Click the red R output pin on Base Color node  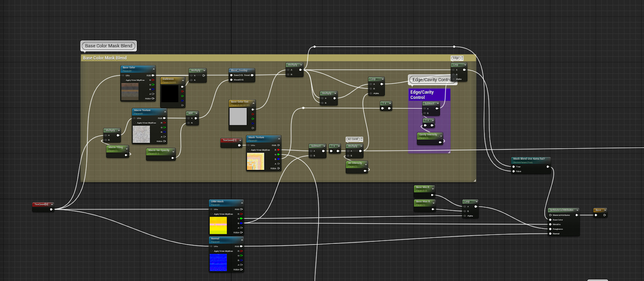153,80
